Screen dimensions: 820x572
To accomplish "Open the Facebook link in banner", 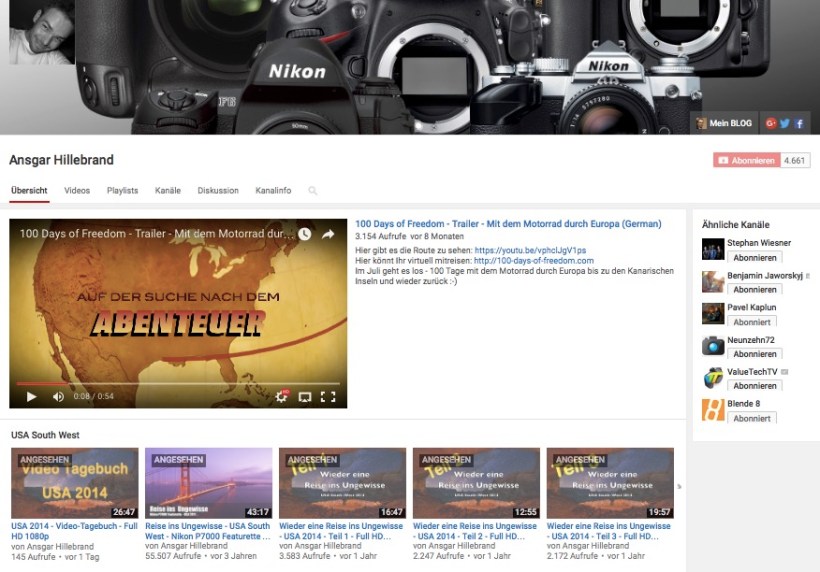I will coord(799,123).
